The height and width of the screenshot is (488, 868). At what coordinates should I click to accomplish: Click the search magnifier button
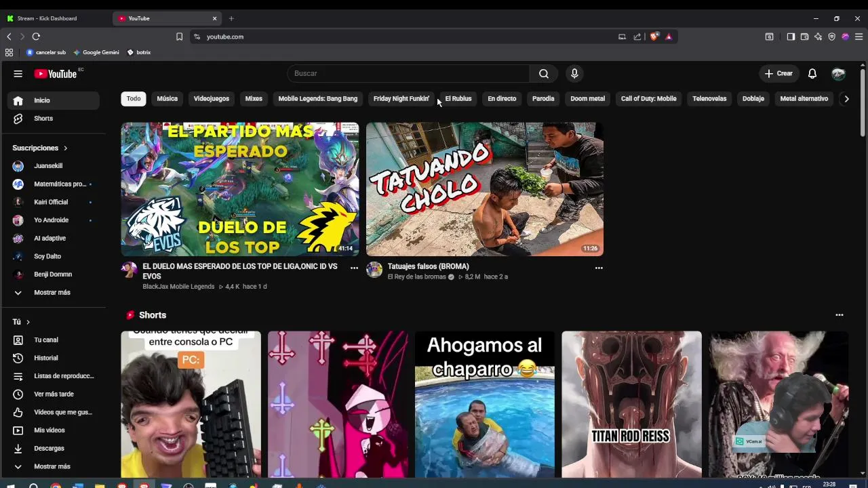point(544,73)
